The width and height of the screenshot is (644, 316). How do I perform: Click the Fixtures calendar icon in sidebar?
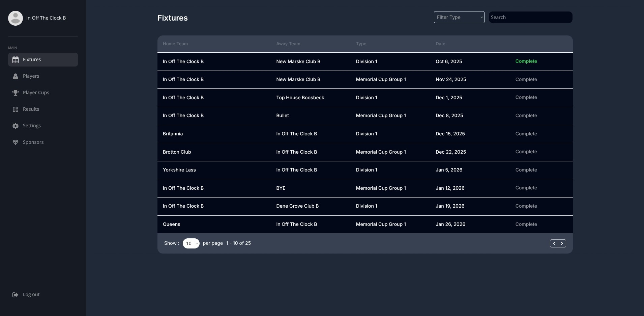coord(16,60)
